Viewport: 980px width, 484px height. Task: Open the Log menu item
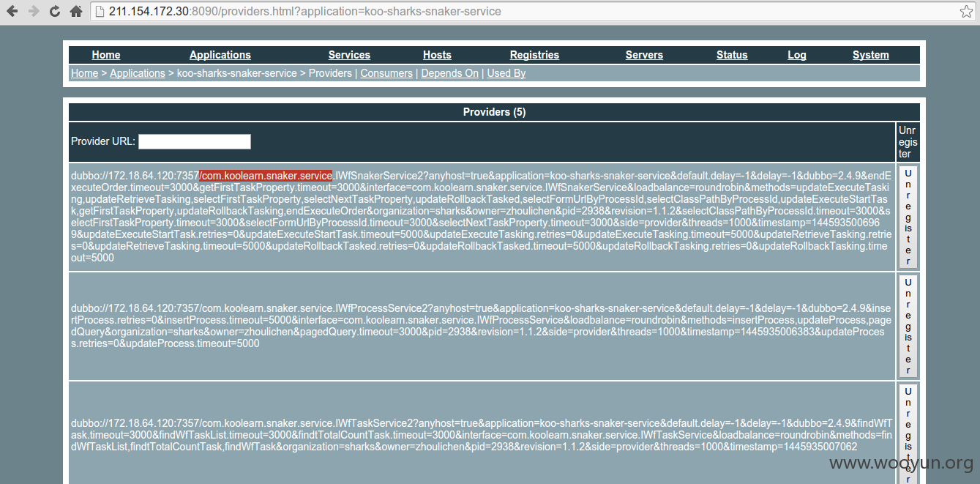pos(797,55)
